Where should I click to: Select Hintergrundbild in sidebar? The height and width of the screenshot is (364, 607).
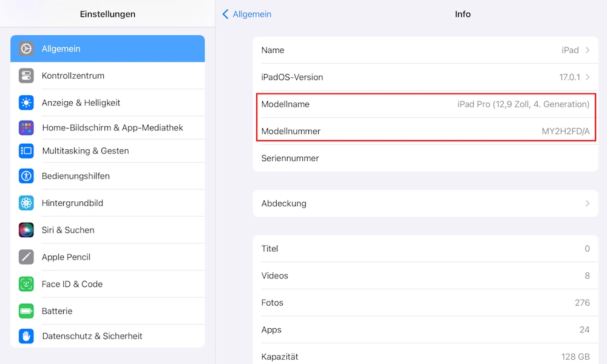point(107,203)
